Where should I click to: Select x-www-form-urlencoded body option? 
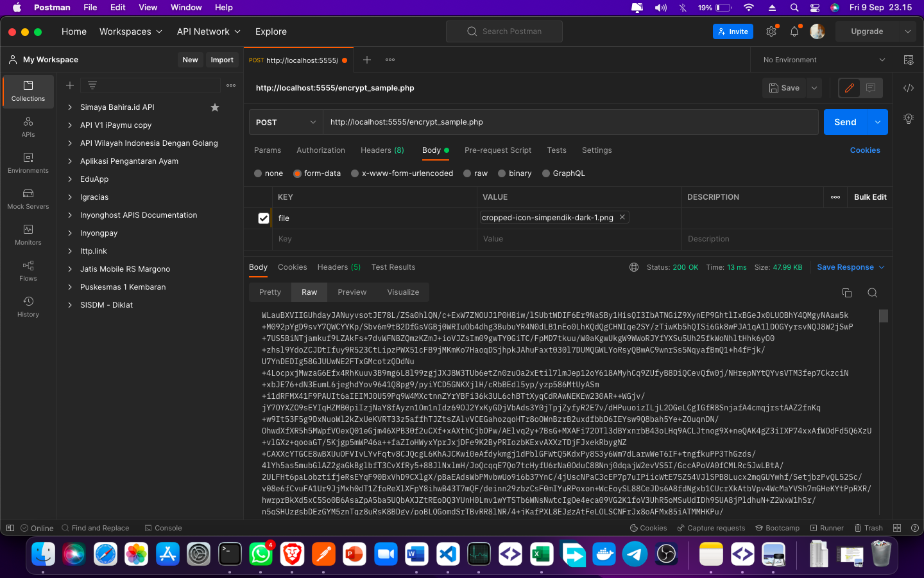pyautogui.click(x=355, y=173)
